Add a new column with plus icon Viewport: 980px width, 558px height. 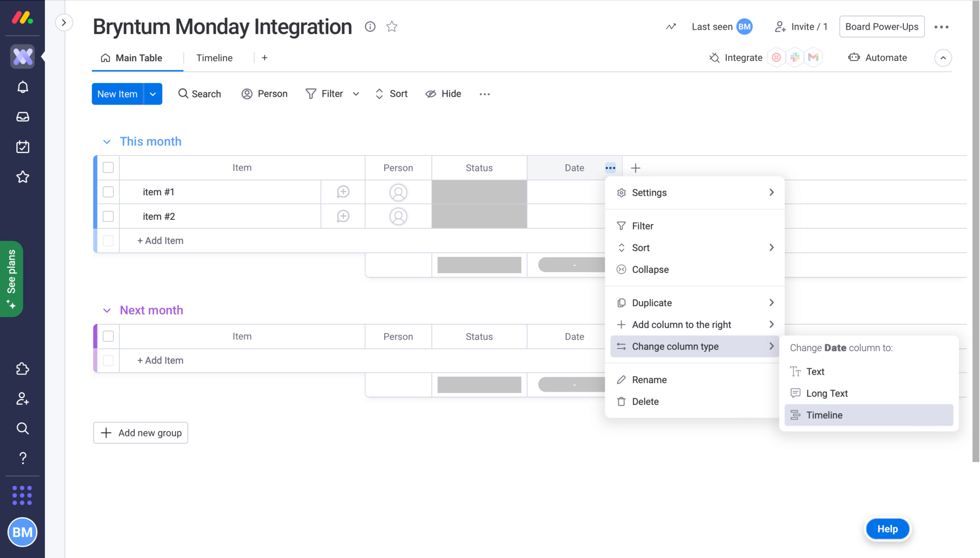click(635, 168)
